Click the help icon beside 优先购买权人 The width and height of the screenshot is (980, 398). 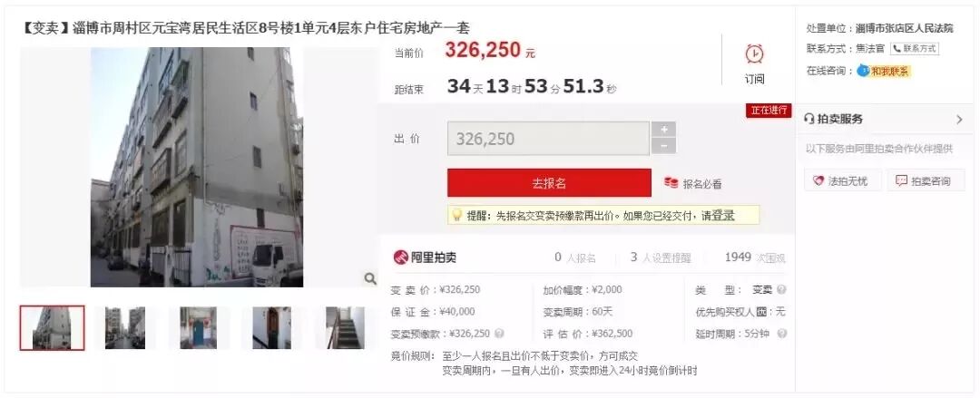click(x=761, y=312)
